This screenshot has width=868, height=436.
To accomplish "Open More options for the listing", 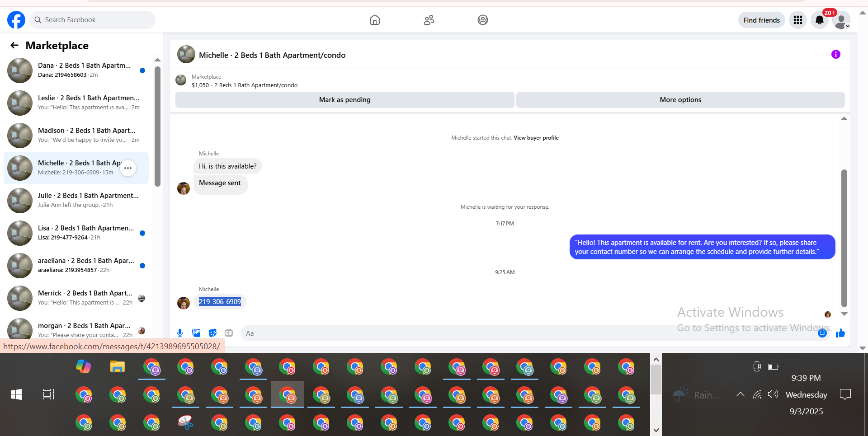I will 680,100.
